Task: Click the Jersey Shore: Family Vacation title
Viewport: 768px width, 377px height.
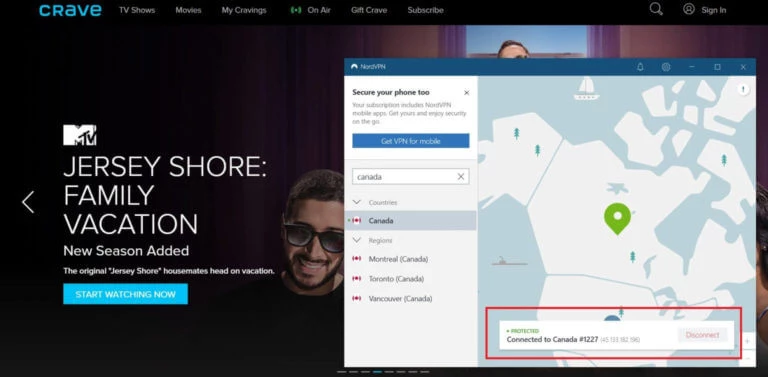Action: [x=166, y=196]
